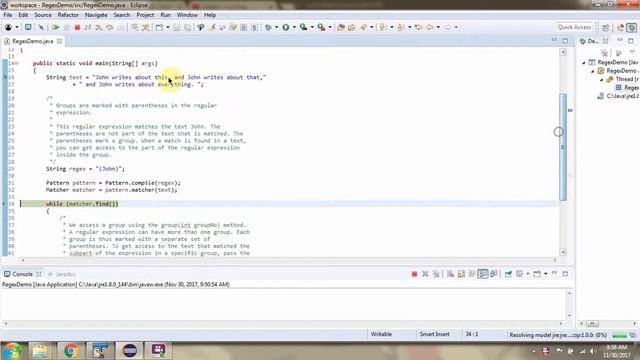Minimize the Console view
640x360 pixels.
(554, 273)
